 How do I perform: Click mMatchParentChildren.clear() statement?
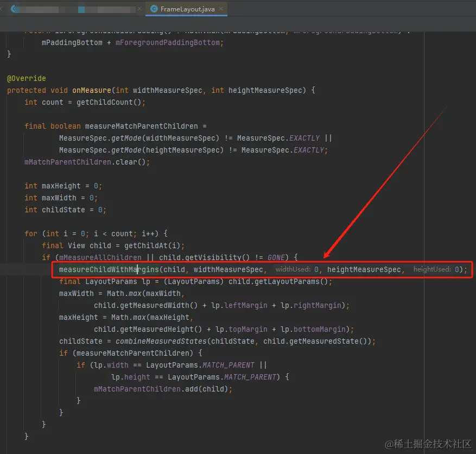(87, 162)
